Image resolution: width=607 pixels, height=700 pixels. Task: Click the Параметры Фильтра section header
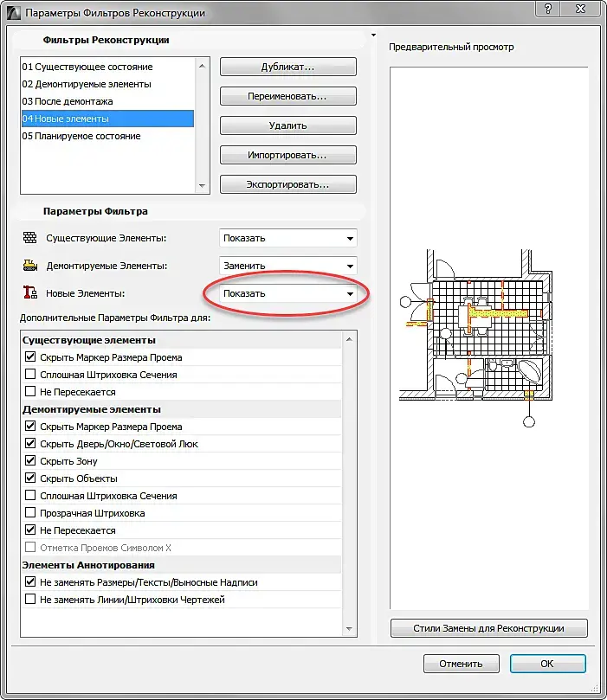[x=95, y=211]
